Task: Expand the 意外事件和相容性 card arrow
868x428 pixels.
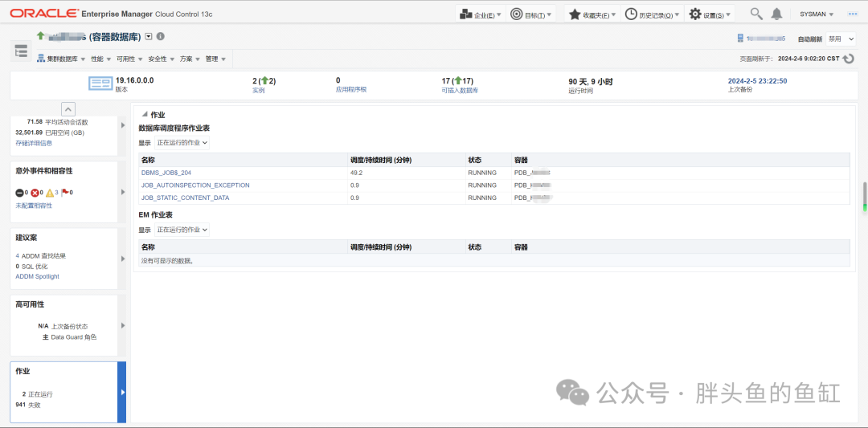Action: coord(123,192)
